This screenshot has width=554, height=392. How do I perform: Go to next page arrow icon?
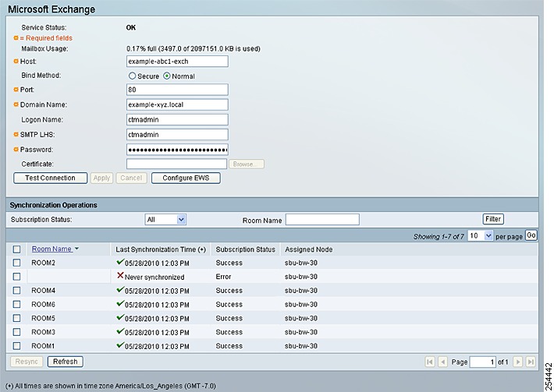pyautogui.click(x=517, y=362)
